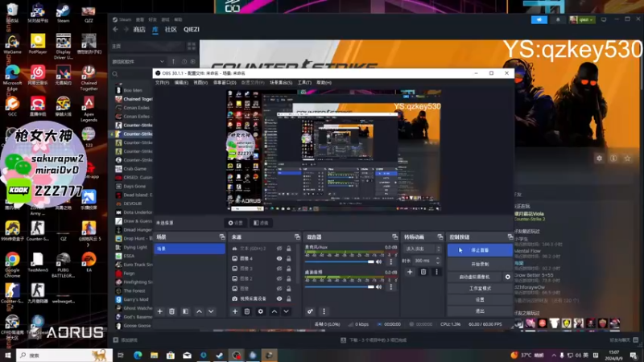The height and width of the screenshot is (362, 644).
Task: Click 停止直播 stop streaming button
Action: [x=480, y=250]
